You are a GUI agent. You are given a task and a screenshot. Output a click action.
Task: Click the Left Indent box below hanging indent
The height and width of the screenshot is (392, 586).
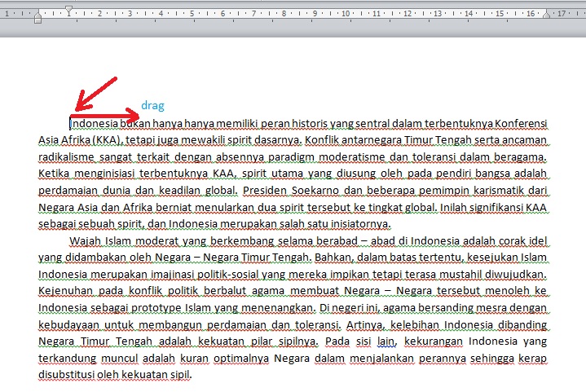[37, 20]
